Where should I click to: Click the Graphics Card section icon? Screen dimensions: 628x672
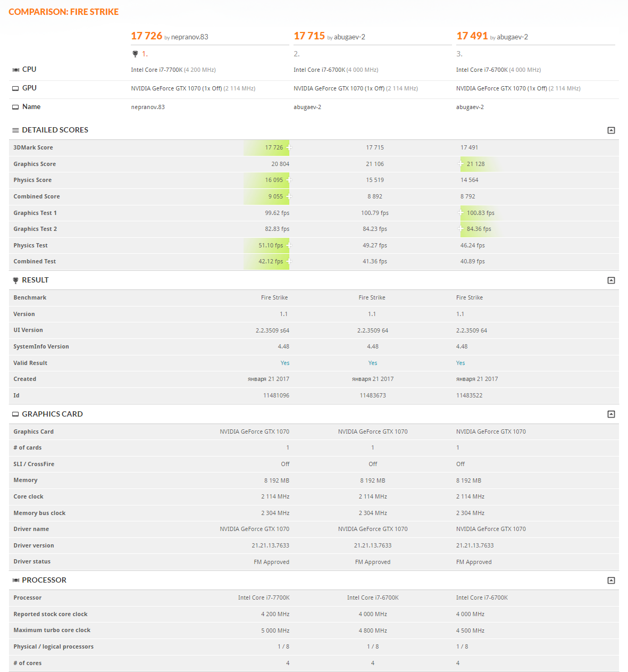click(x=15, y=414)
